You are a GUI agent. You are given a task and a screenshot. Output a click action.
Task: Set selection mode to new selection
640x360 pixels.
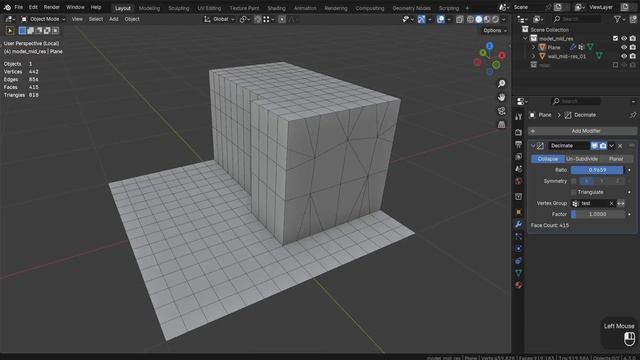click(x=22, y=31)
